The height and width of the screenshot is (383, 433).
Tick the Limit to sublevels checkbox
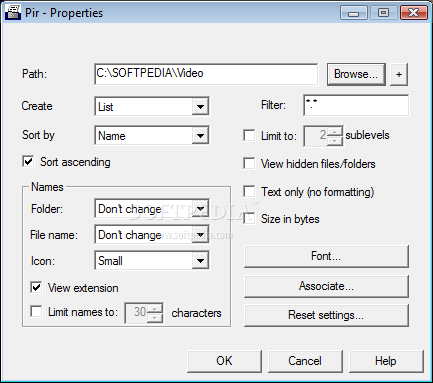pyautogui.click(x=249, y=135)
